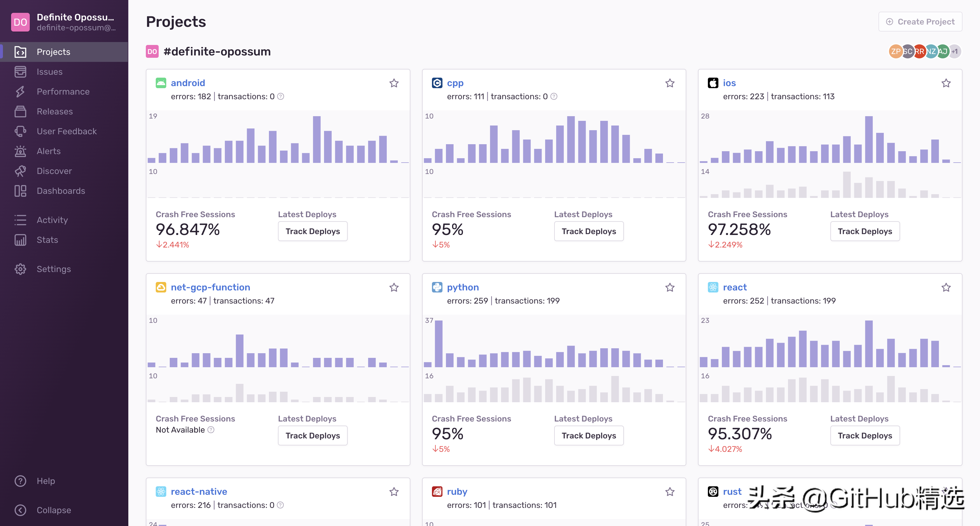Click the info icon beside Not Available

click(x=211, y=430)
